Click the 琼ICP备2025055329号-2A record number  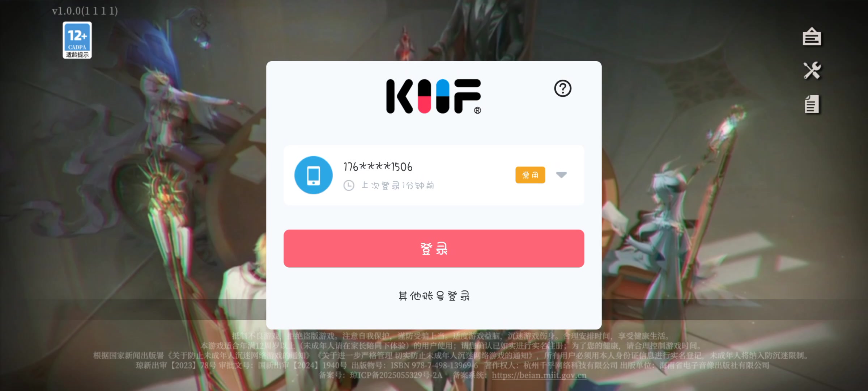396,375
